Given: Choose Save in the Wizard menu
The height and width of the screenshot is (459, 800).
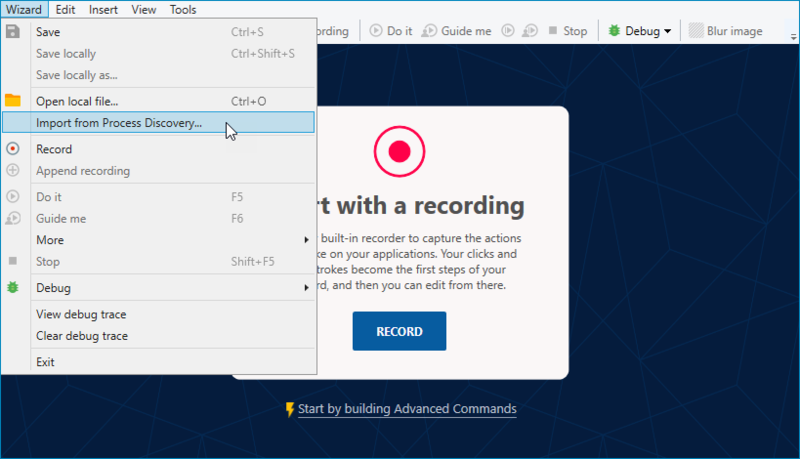Looking at the screenshot, I should click(158, 32).
